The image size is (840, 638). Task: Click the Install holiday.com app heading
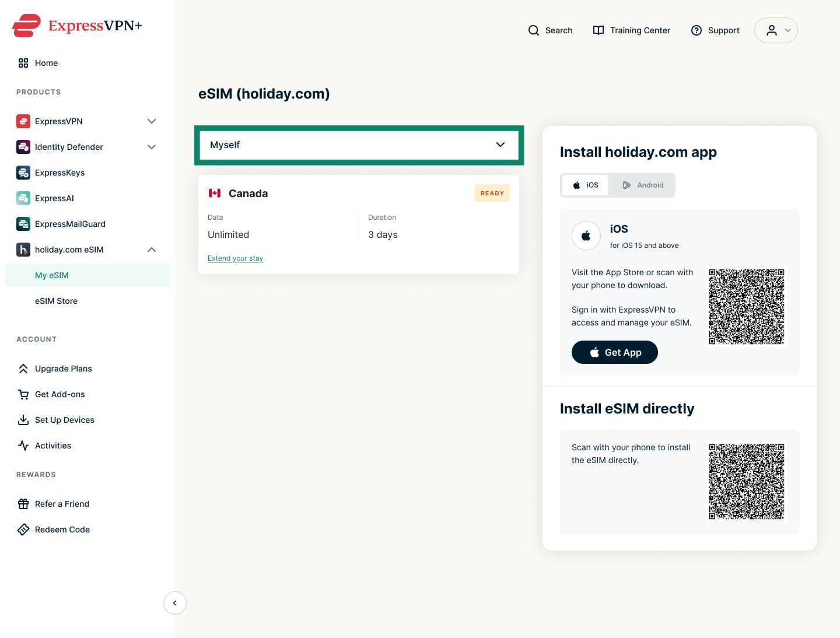point(638,152)
